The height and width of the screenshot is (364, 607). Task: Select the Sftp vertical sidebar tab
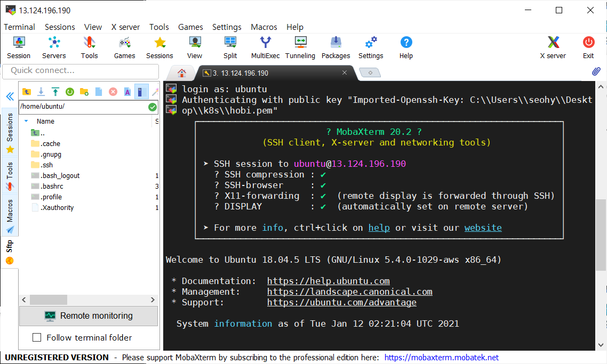point(10,252)
